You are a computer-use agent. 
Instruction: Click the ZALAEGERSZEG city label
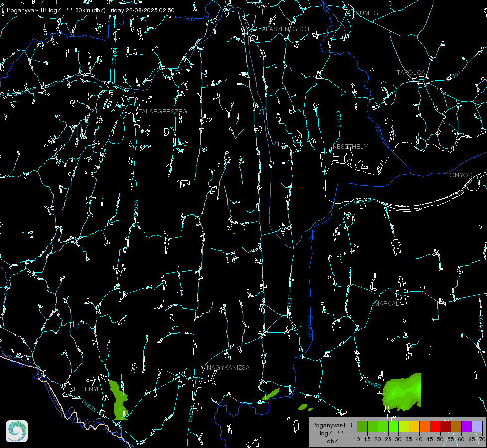pyautogui.click(x=163, y=112)
